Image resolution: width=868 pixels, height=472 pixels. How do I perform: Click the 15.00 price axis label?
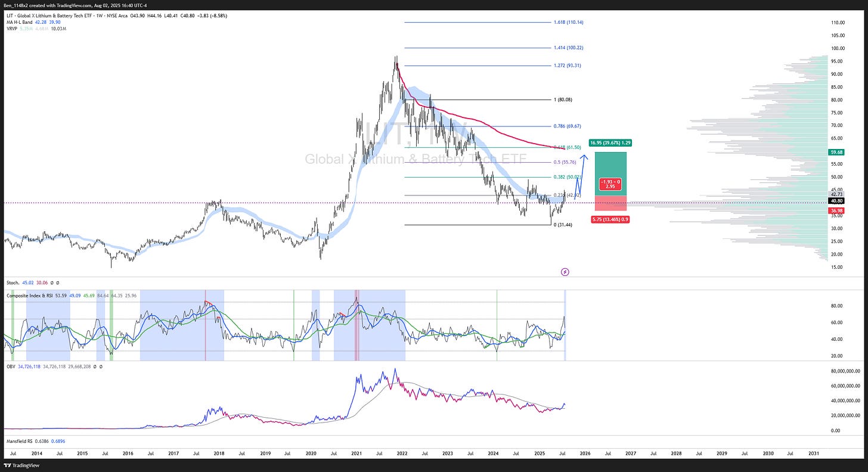pyautogui.click(x=836, y=267)
